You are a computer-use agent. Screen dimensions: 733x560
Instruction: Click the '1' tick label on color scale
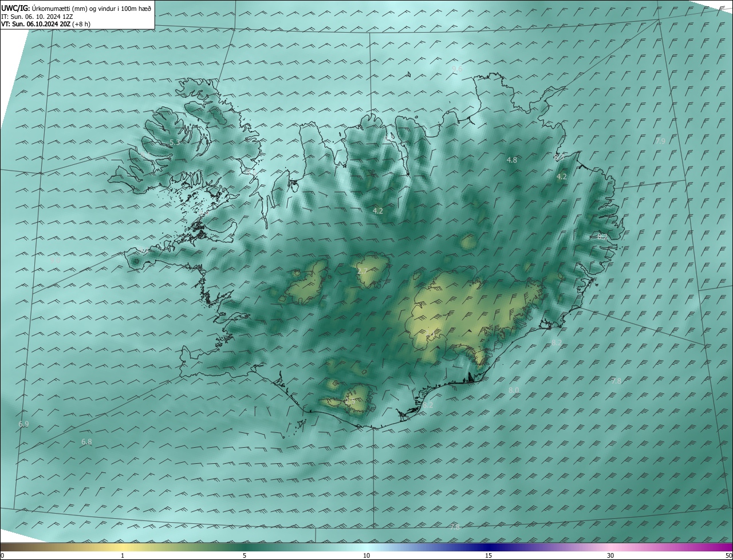tap(123, 555)
